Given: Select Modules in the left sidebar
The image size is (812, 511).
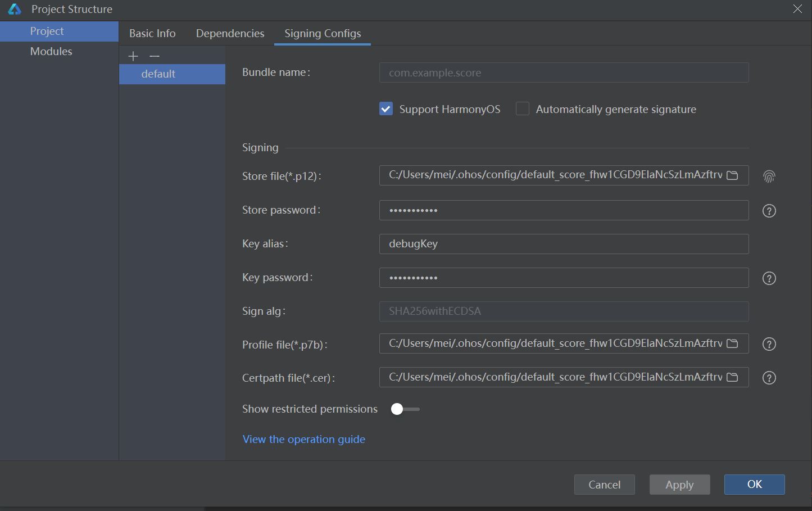Looking at the screenshot, I should [59, 52].
